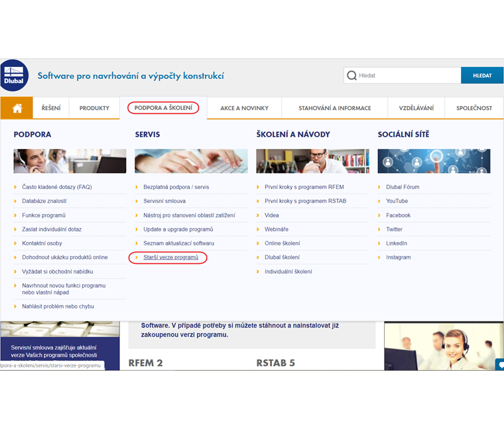504x429 pixels.
Task: Open the Webináře link
Action: [277, 229]
